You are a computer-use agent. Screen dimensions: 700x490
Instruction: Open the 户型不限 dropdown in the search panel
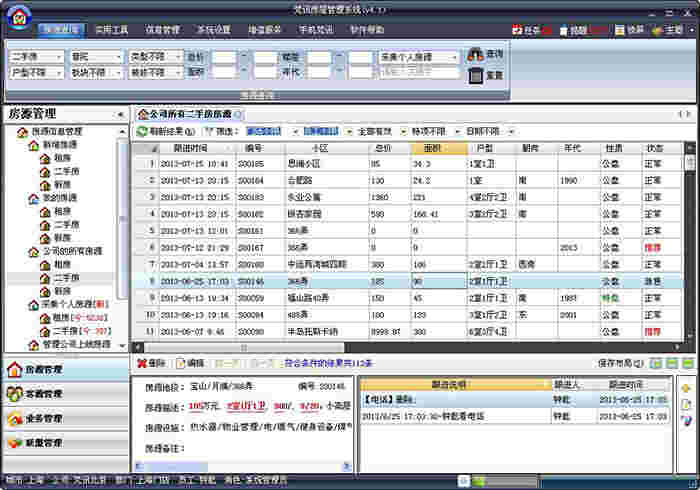[37, 72]
